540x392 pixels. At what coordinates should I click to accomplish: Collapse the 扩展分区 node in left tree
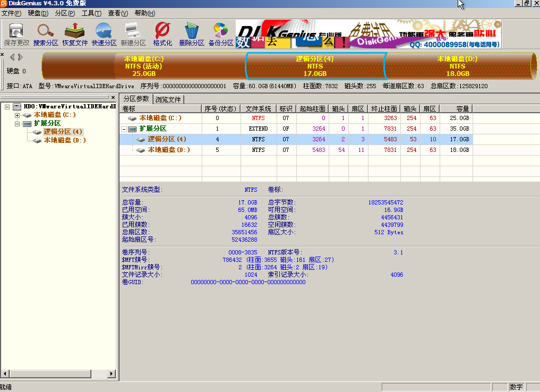(x=18, y=124)
